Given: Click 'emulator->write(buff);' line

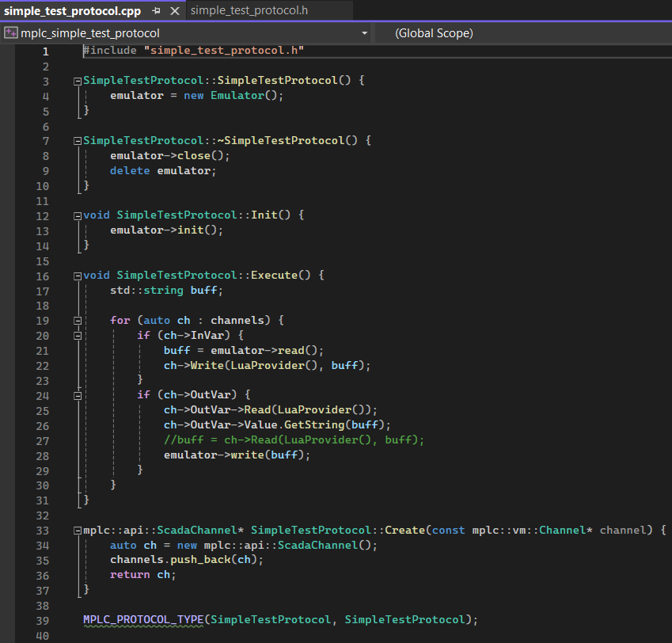Looking at the screenshot, I should (237, 455).
